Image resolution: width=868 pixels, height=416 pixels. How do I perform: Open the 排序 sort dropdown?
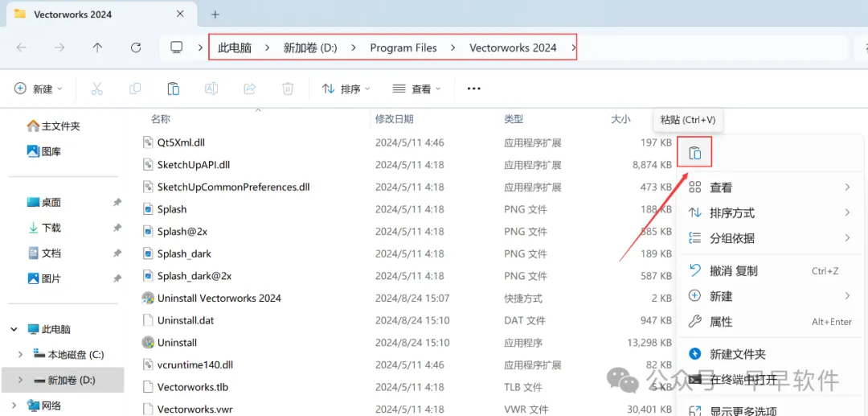tap(346, 89)
